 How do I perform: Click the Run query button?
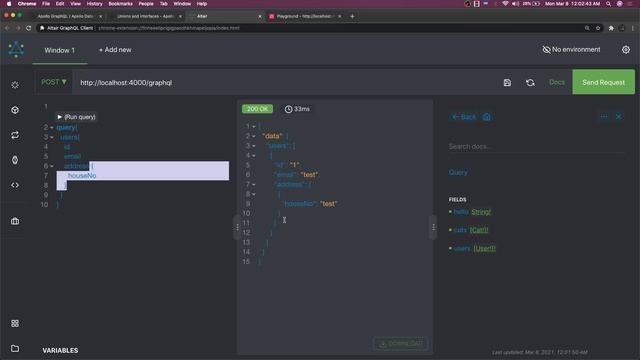76,117
